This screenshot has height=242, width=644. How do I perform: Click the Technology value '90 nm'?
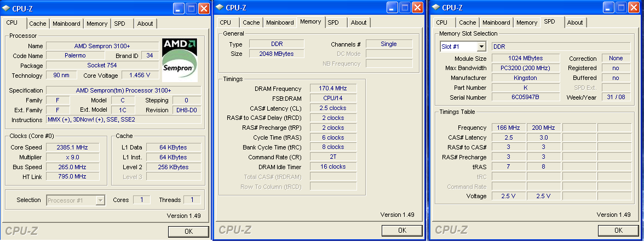pyautogui.click(x=60, y=75)
